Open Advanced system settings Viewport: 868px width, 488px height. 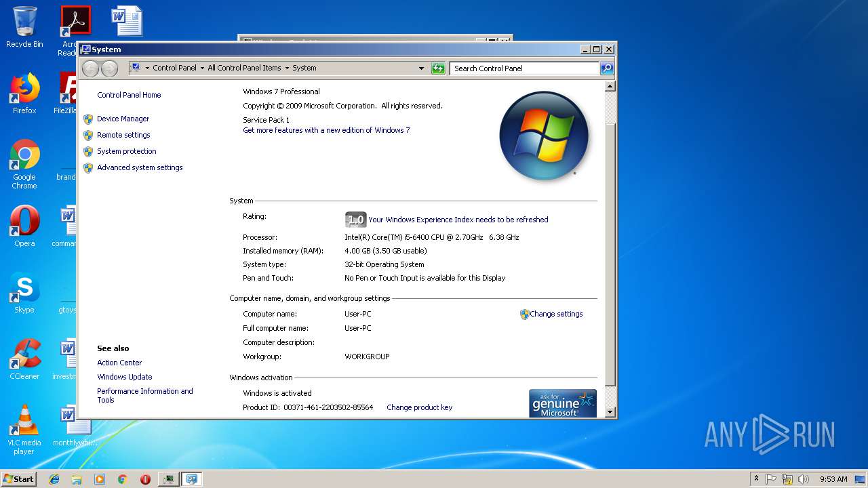coord(140,167)
